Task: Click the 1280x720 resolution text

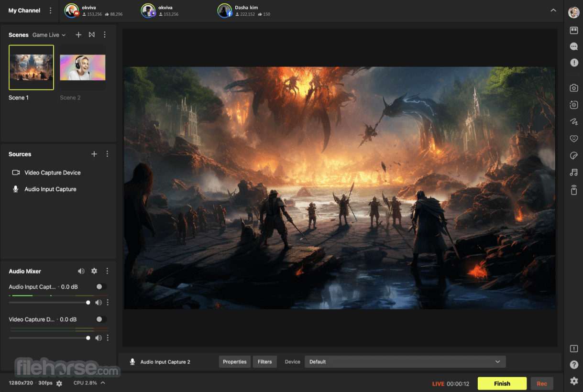Action: coord(21,383)
